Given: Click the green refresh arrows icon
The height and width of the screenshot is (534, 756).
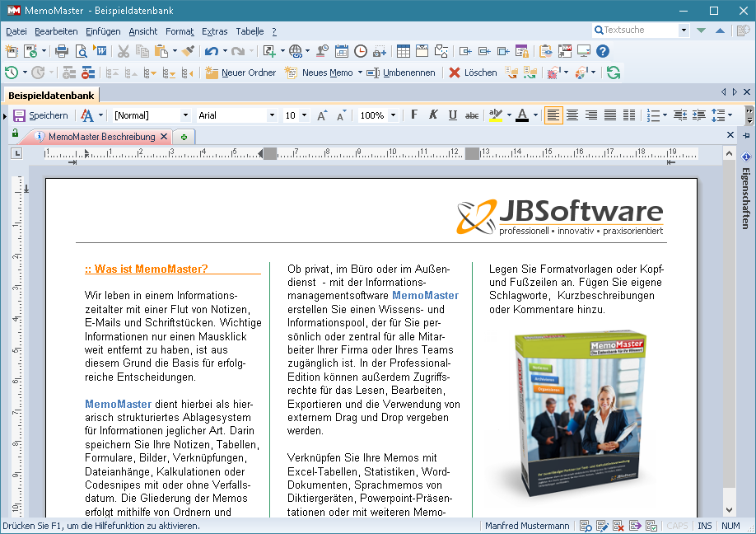Looking at the screenshot, I should click(614, 73).
